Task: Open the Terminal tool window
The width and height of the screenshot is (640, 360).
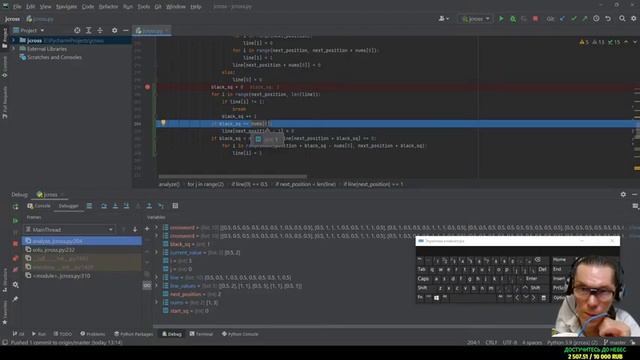Action: click(x=201, y=334)
